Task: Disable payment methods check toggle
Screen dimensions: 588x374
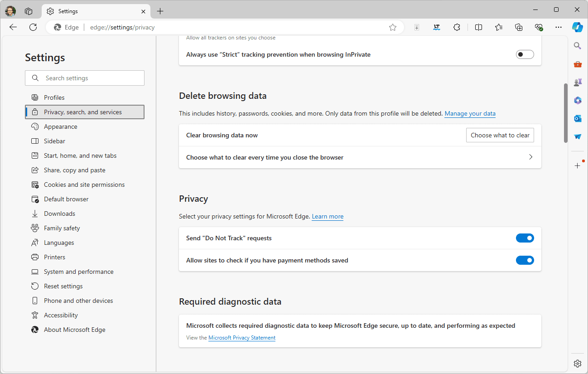Action: pyautogui.click(x=525, y=260)
